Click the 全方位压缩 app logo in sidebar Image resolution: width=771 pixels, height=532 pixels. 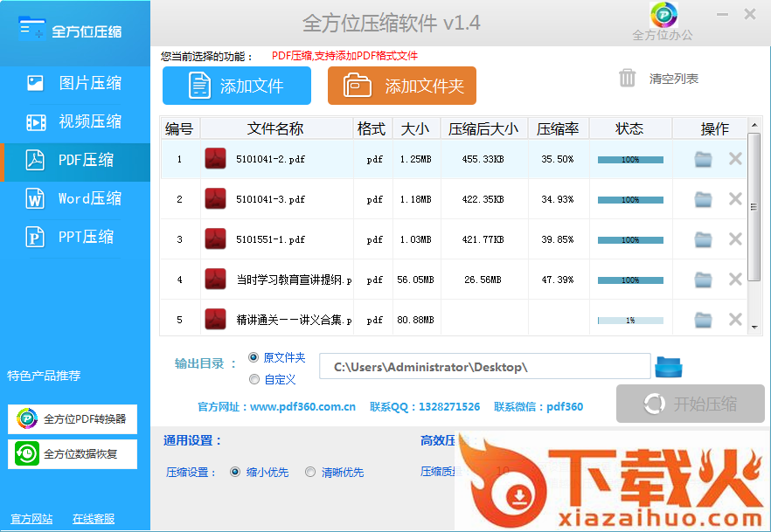click(70, 31)
